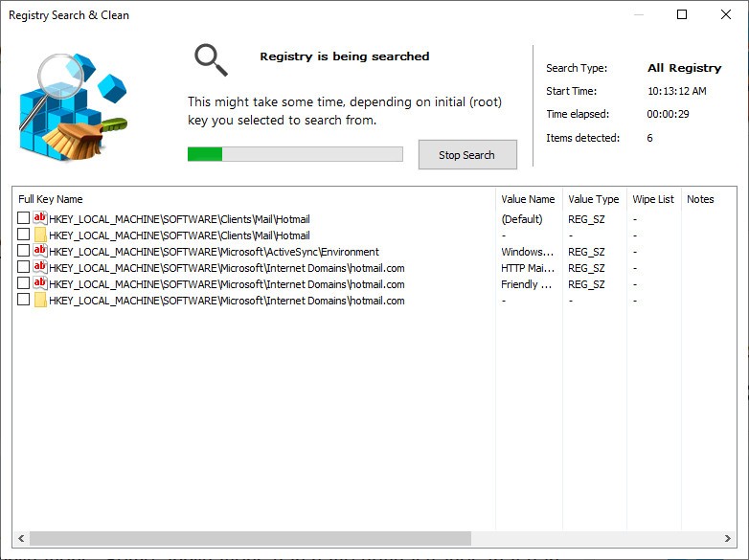Tick the ActiveSync\Environment row checkbox

pos(24,252)
